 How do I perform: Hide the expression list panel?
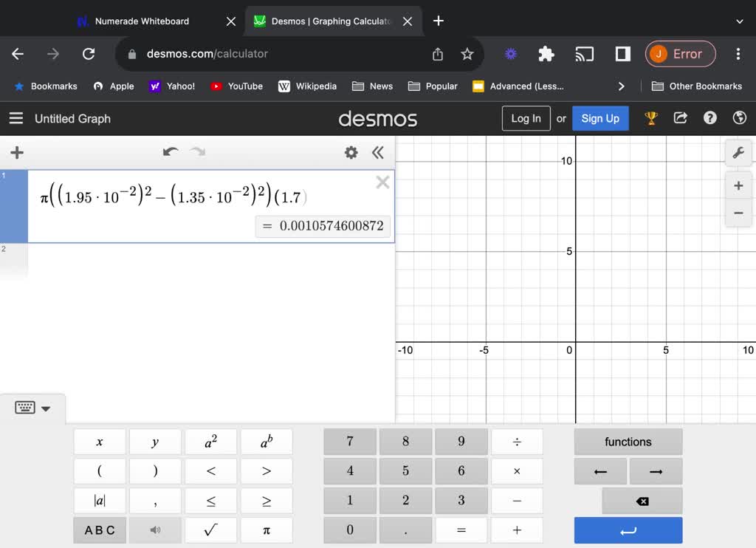click(x=378, y=152)
